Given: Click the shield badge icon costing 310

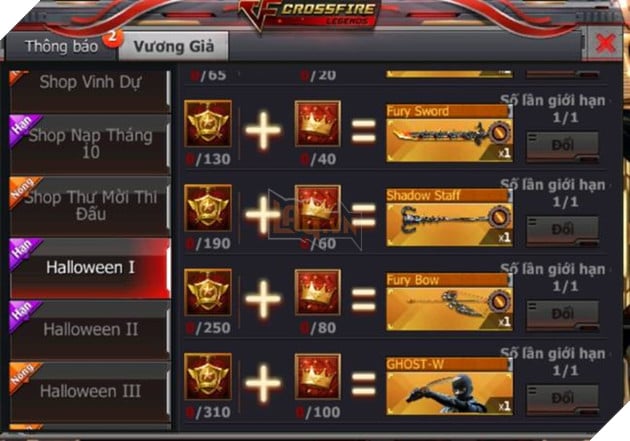Looking at the screenshot, I should (208, 376).
